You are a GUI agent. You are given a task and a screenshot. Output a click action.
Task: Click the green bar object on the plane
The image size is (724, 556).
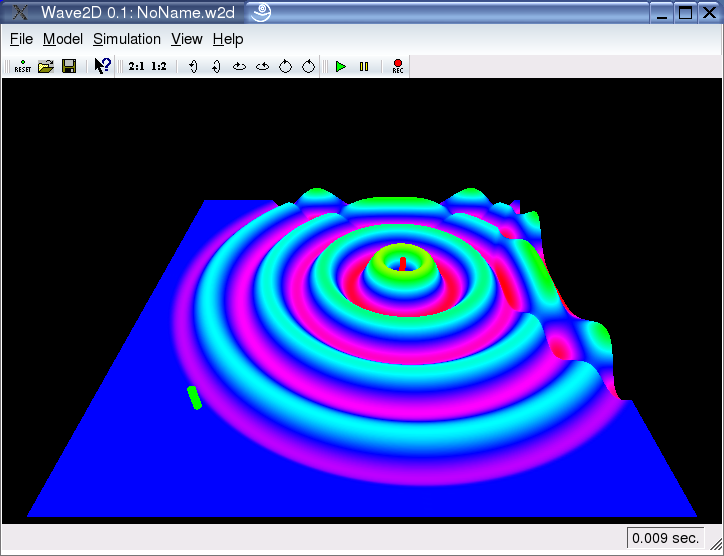(194, 397)
